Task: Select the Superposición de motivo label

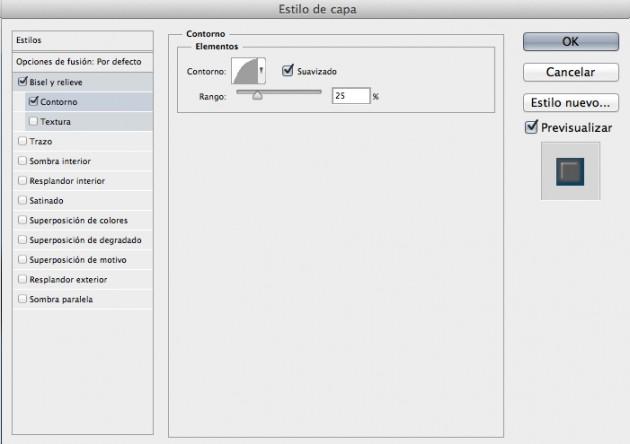Action: click(78, 260)
